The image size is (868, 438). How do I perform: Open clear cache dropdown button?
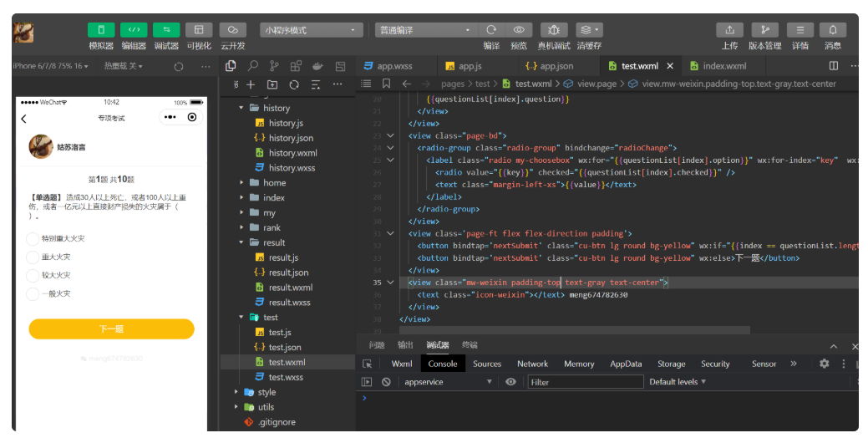tap(589, 30)
